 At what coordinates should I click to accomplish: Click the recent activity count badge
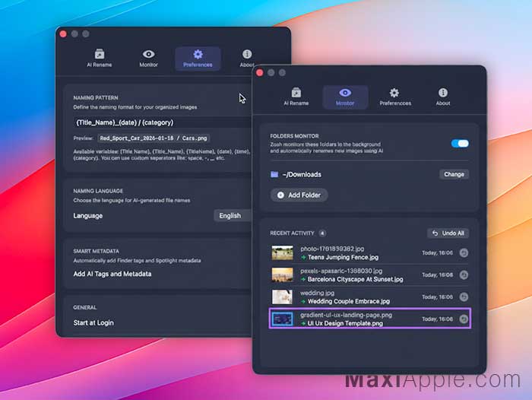pos(322,233)
